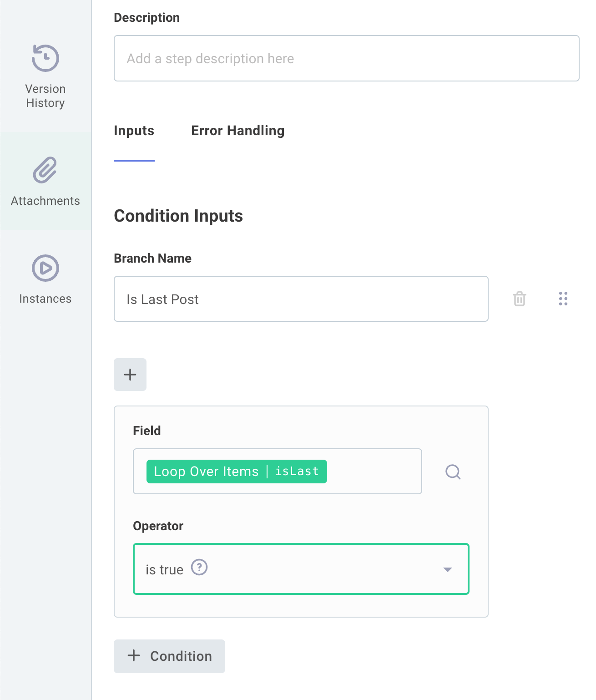This screenshot has width=596, height=700.
Task: Switch to the Error Handling tab
Action: [237, 131]
